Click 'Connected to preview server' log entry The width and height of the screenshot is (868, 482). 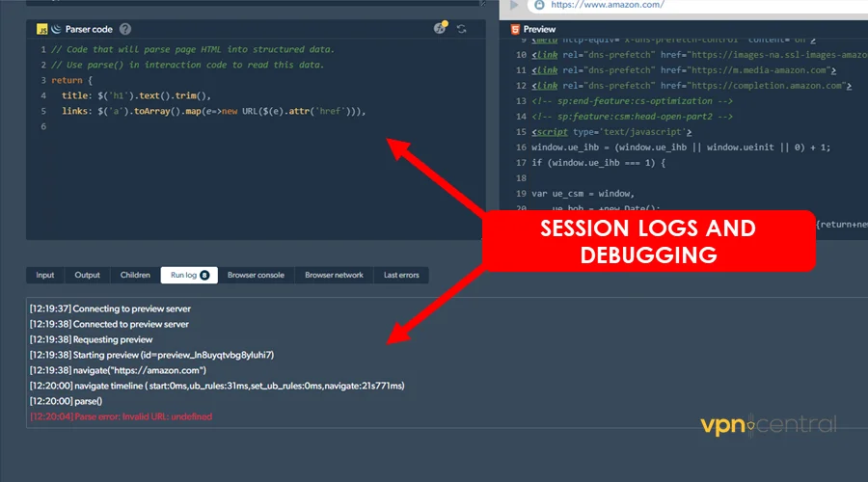tap(109, 324)
